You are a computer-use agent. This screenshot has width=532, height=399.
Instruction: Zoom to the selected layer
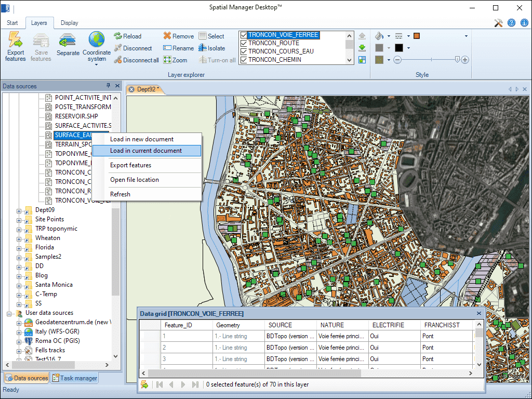click(175, 60)
